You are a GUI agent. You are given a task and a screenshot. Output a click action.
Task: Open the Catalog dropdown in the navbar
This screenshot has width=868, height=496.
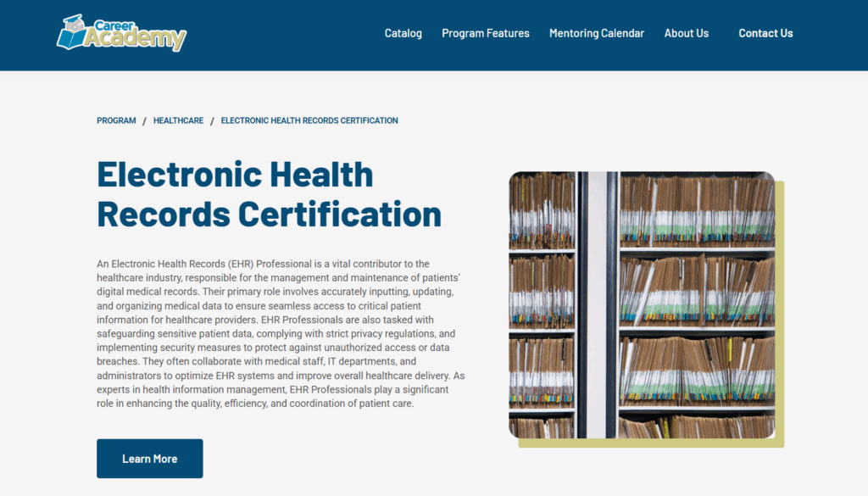click(403, 33)
